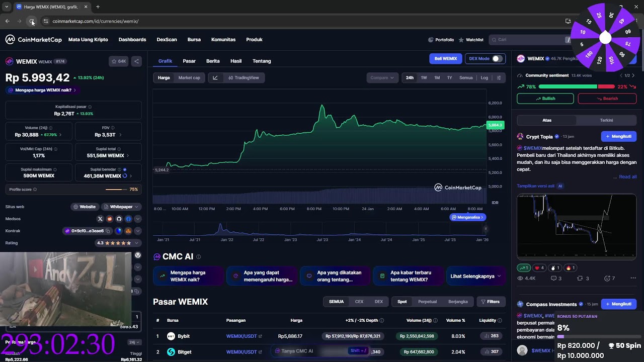Open comments on Crypt Topia post
The image size is (644, 362).
coord(556,278)
